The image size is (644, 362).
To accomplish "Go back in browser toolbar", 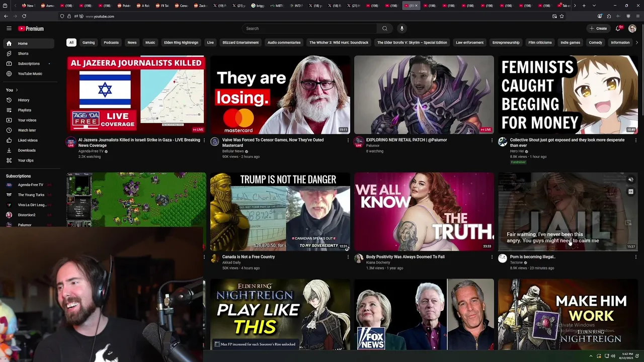I will click(6, 16).
